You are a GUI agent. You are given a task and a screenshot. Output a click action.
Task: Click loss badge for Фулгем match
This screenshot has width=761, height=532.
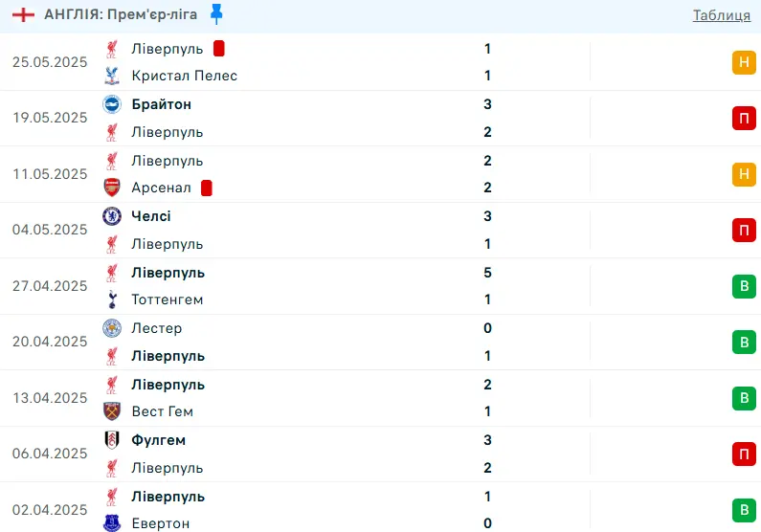click(x=744, y=454)
